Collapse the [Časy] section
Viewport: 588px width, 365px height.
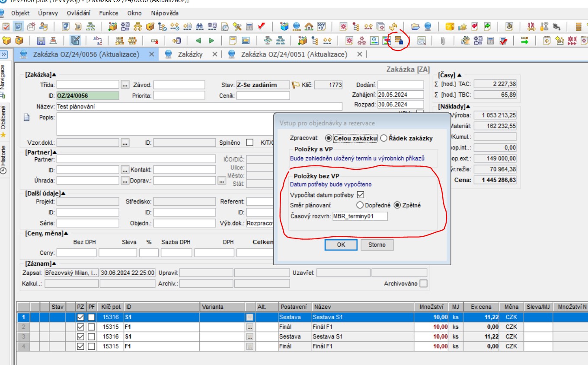459,75
